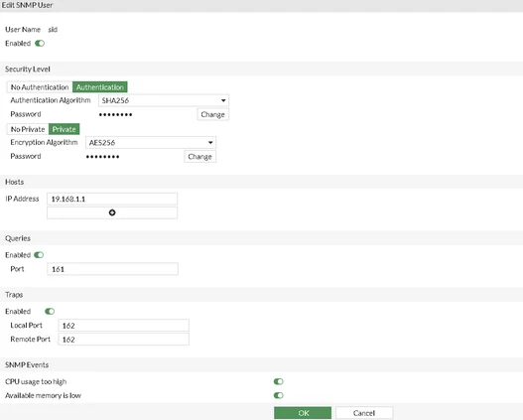Select the Authentication security level option

[99, 87]
